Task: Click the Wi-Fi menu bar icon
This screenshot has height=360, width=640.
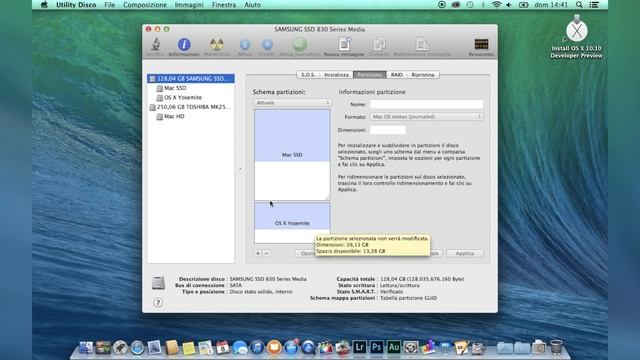Action: click(x=496, y=5)
